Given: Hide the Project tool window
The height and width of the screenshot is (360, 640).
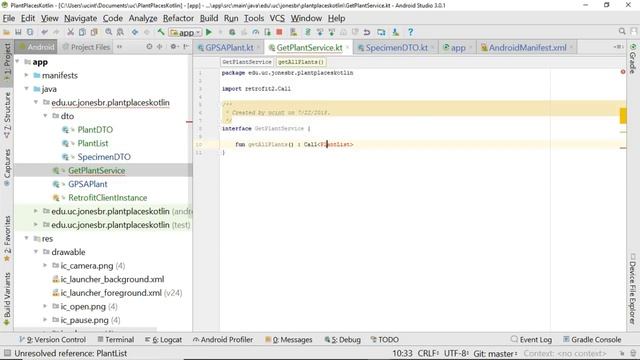Looking at the screenshot, I should tap(186, 47).
